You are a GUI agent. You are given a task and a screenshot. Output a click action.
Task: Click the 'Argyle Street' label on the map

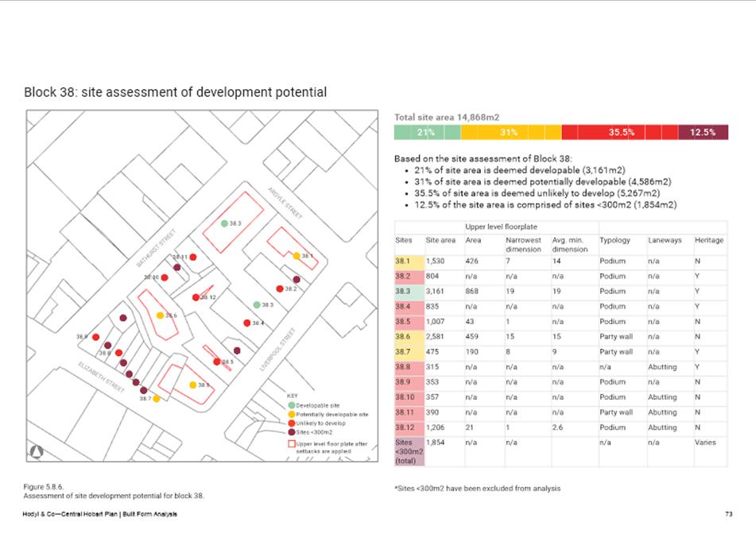tap(285, 203)
